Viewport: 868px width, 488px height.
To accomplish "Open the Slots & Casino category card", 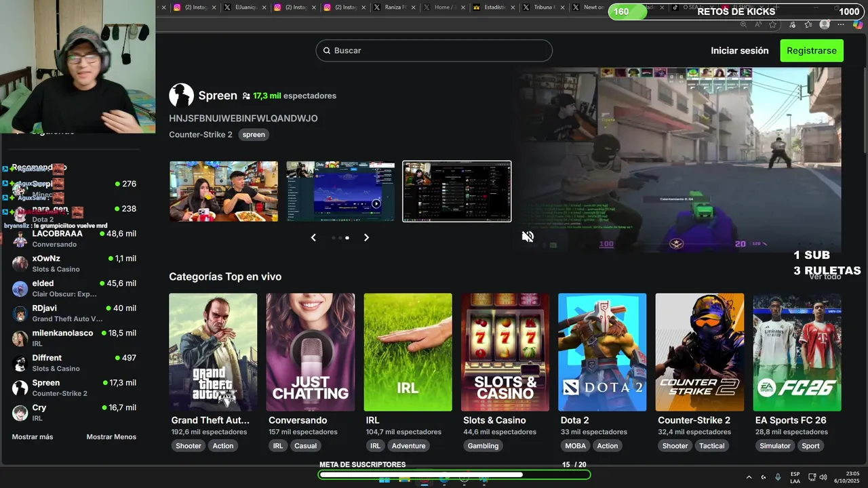I will click(505, 352).
